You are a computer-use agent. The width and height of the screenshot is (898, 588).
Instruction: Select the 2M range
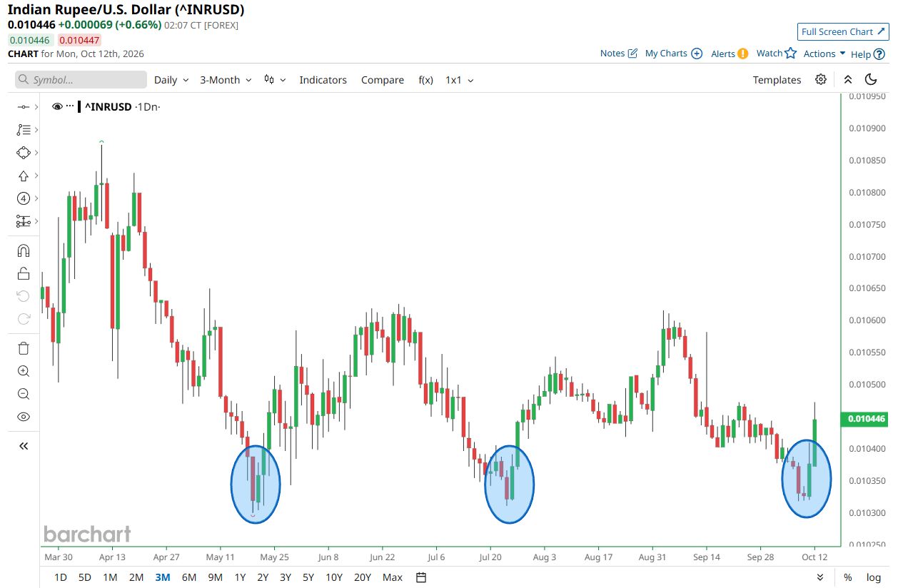pos(136,577)
